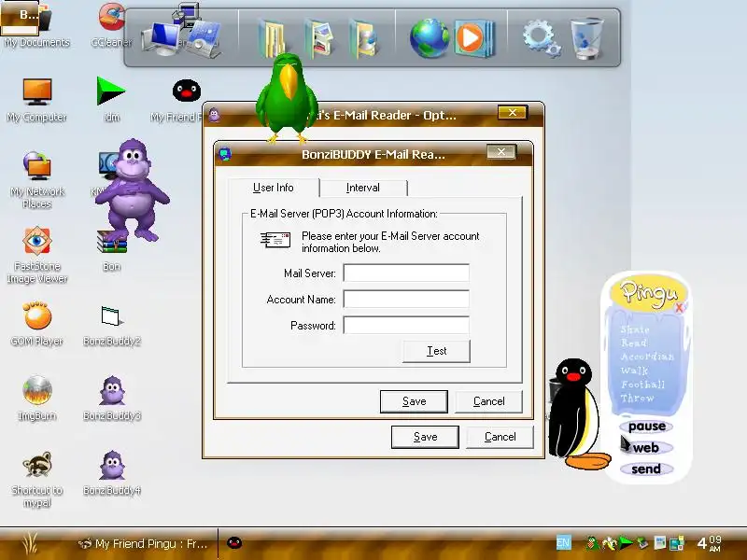Open GOM Player desktop icon
747x560 pixels.
coord(36,324)
